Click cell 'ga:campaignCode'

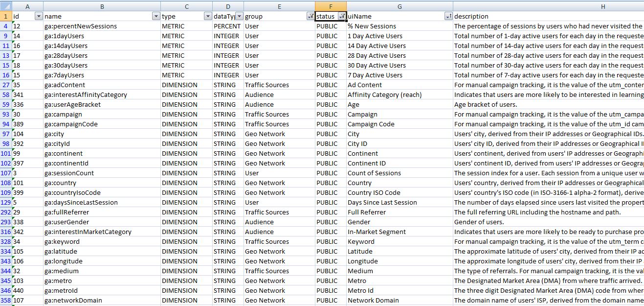(102, 124)
